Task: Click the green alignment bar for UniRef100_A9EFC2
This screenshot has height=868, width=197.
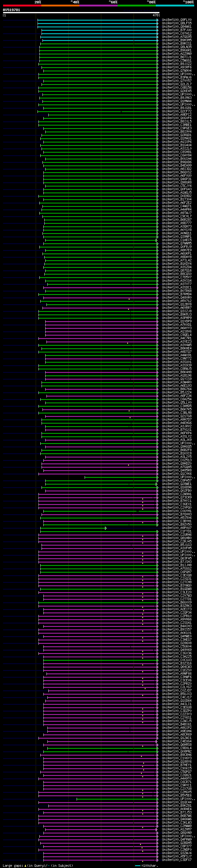Action: 103,115
